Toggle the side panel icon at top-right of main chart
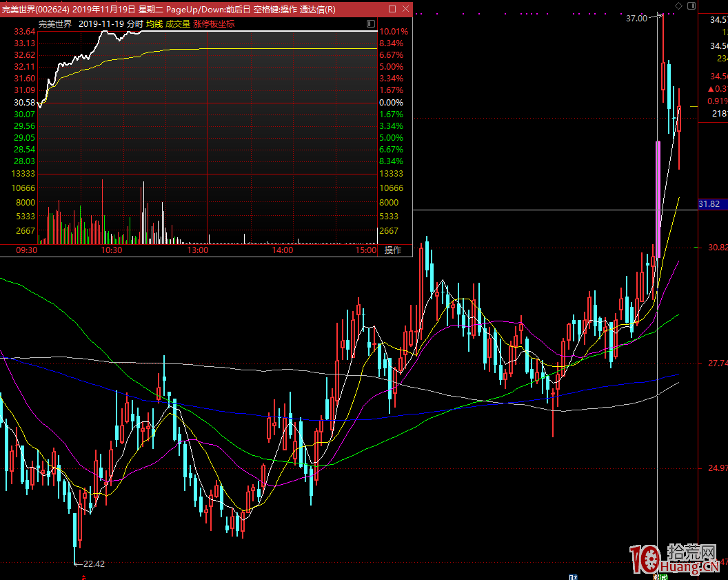The image size is (728, 580). [x=691, y=6]
